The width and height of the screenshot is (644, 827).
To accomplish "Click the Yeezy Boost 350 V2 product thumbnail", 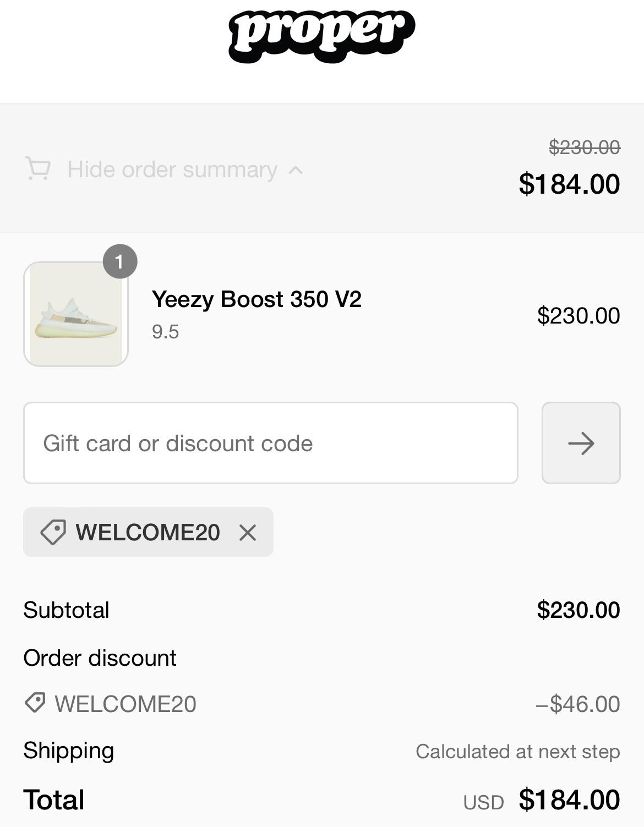I will click(x=75, y=313).
